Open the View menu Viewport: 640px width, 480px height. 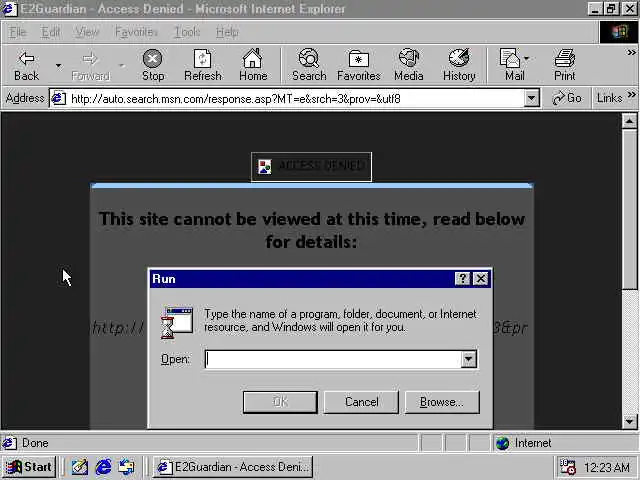point(87,32)
